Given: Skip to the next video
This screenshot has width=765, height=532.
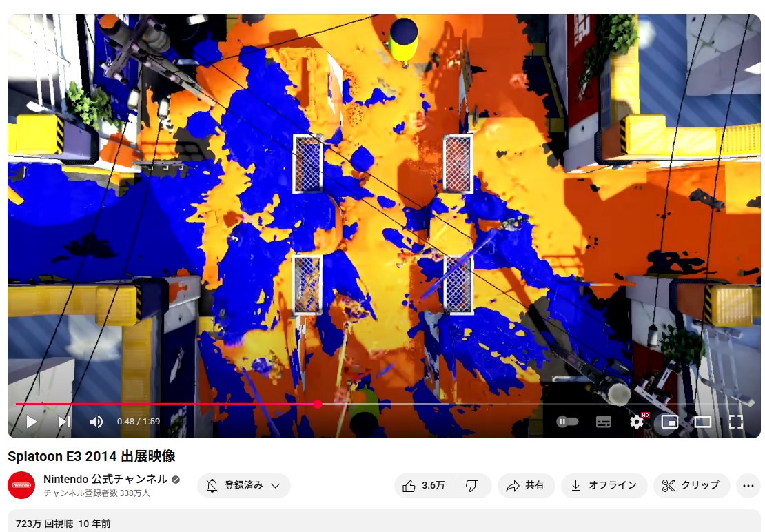Looking at the screenshot, I should pyautogui.click(x=64, y=421).
